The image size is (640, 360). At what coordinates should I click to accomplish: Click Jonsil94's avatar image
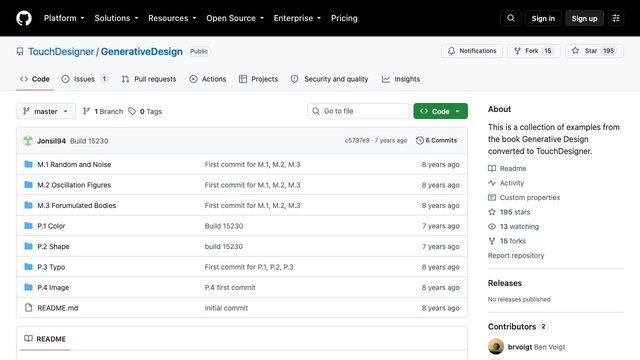click(28, 141)
